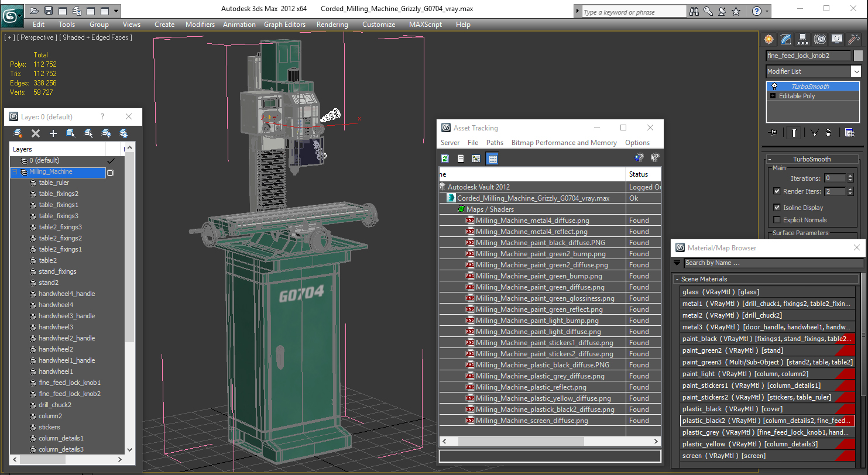Click Add Selected Objects to Layer plus icon
This screenshot has width=868, height=475.
[53, 133]
